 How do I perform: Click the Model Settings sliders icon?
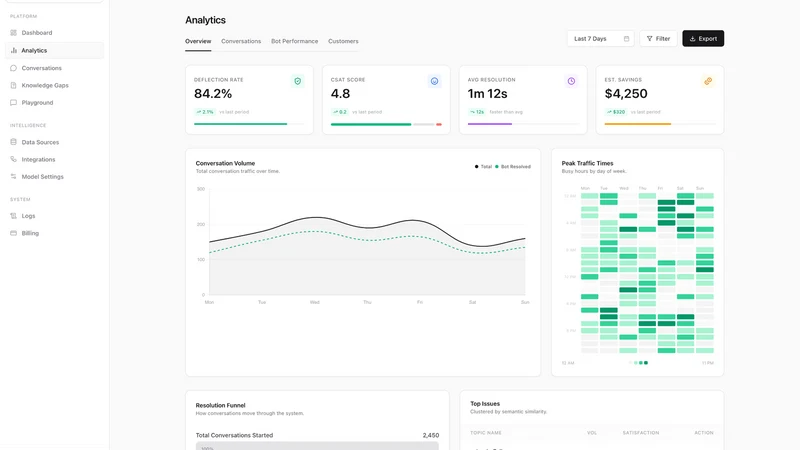[x=13, y=177]
